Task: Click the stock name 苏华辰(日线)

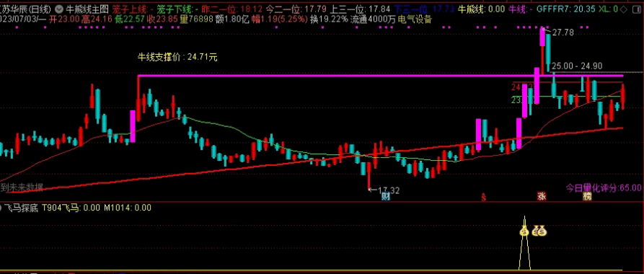Action: (26, 9)
